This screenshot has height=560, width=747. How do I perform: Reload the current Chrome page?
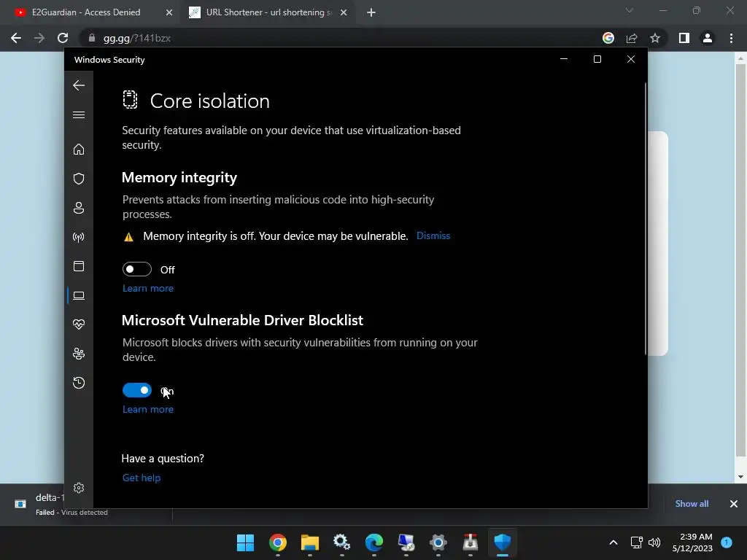(63, 38)
